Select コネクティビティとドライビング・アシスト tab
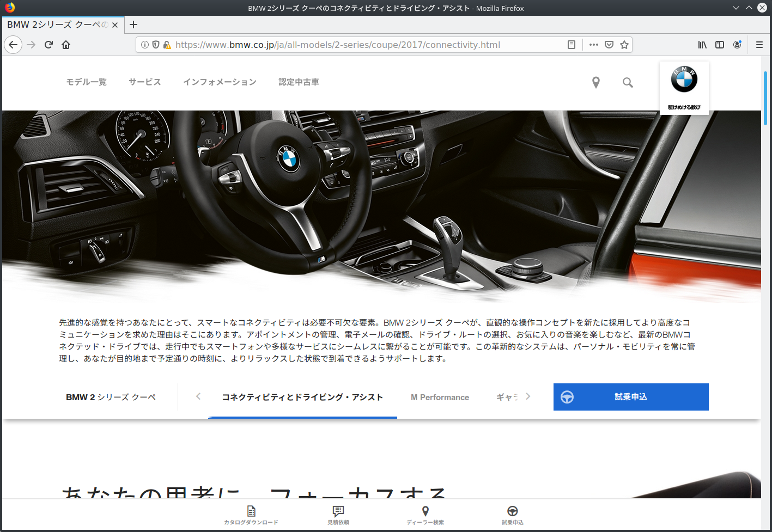The width and height of the screenshot is (772, 532). (x=302, y=397)
